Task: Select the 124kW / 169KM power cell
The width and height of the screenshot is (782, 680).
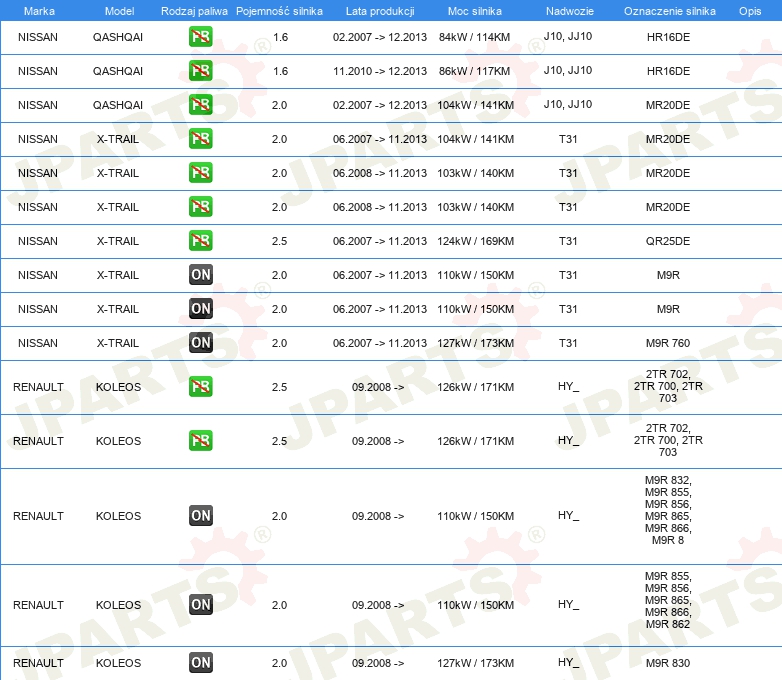Action: 475,241
